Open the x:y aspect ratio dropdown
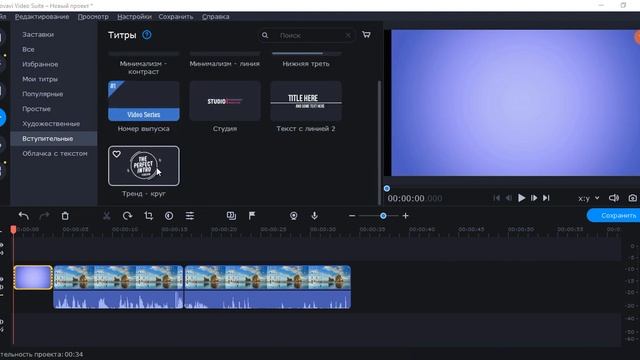This screenshot has width=640, height=360. (589, 198)
